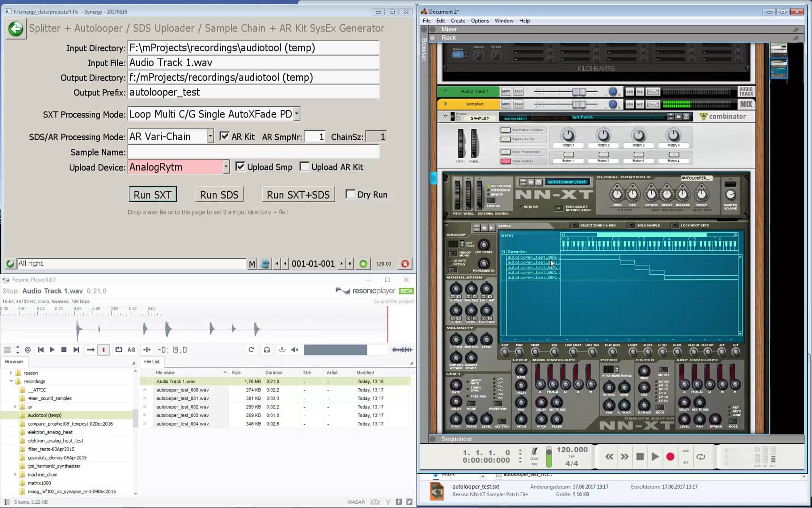Click the small green back icon in Synergy status bar

tap(10, 264)
